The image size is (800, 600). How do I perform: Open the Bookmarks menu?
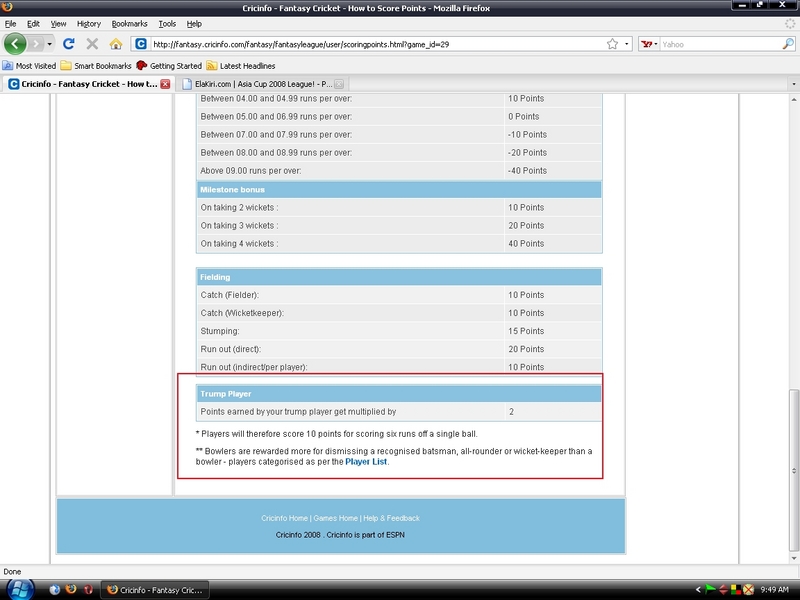click(130, 24)
